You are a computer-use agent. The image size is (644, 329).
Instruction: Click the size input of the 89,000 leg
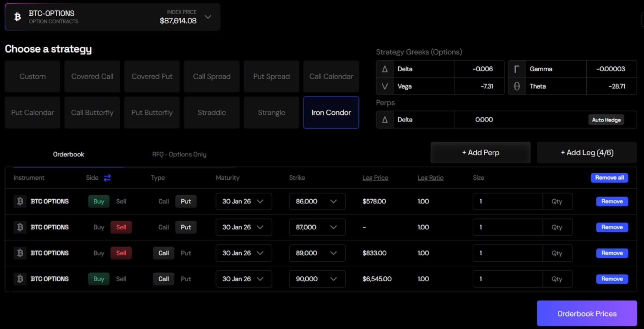507,253
